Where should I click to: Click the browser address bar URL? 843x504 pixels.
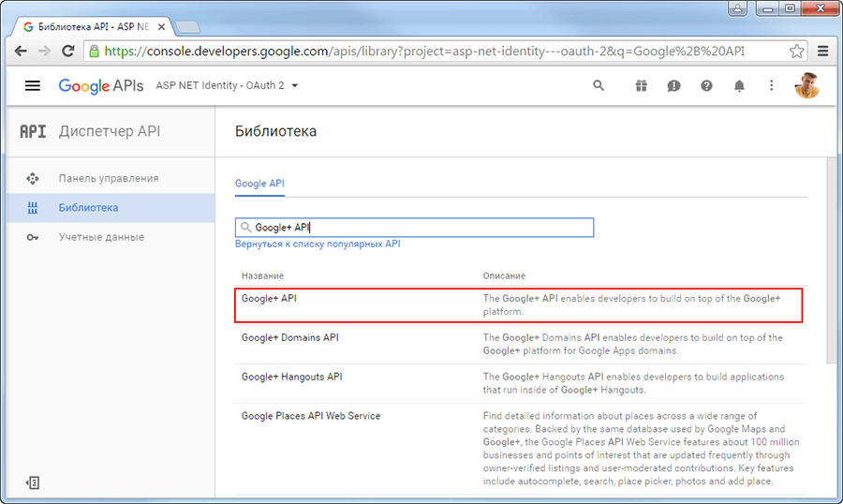click(x=424, y=52)
